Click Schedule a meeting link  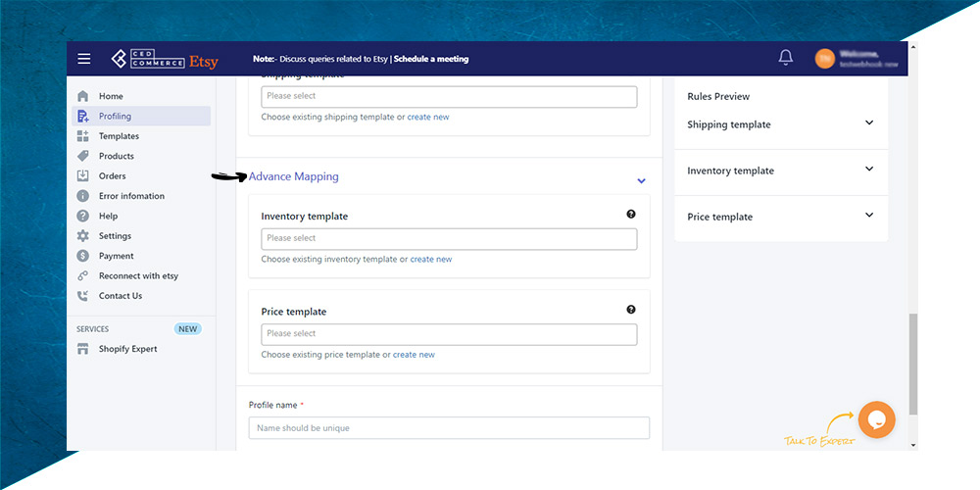(431, 60)
